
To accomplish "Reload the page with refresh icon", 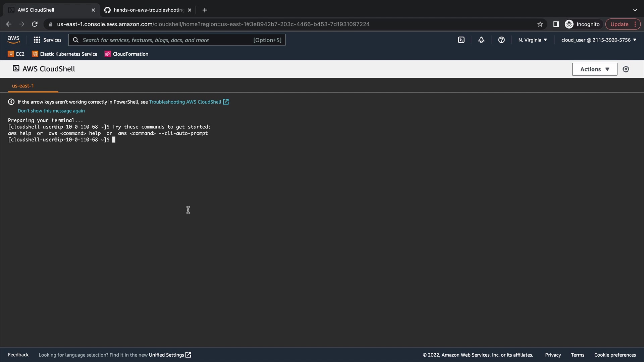I will pyautogui.click(x=35, y=24).
